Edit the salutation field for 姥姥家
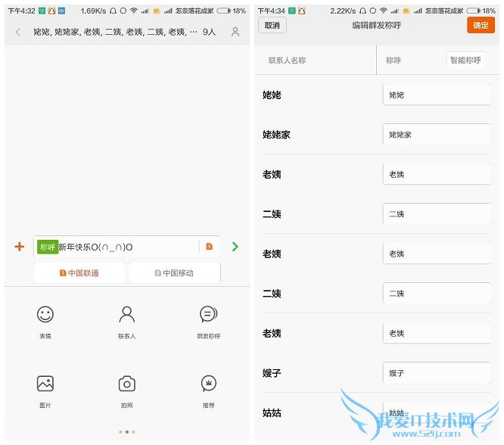This screenshot has width=504, height=445. [x=437, y=135]
